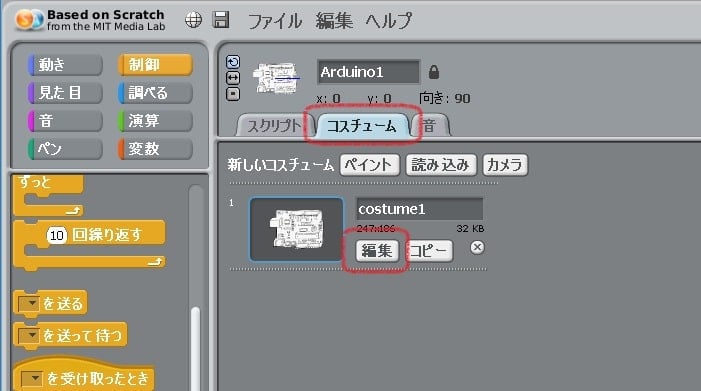Switch to the コスチューム tab

362,126
